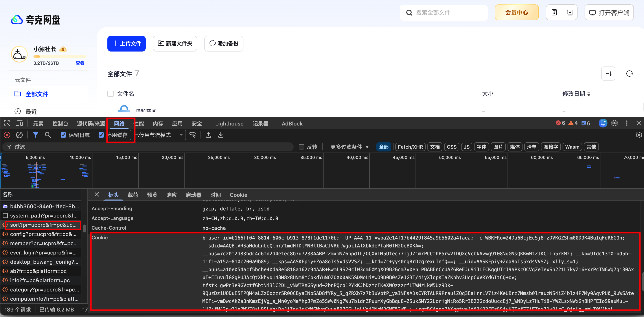Open DevTools settings gear icon

(615, 123)
